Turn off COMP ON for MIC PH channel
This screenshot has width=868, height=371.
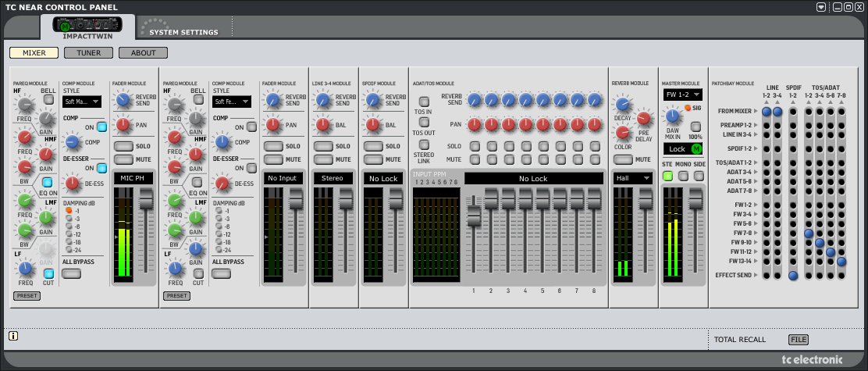(x=101, y=127)
